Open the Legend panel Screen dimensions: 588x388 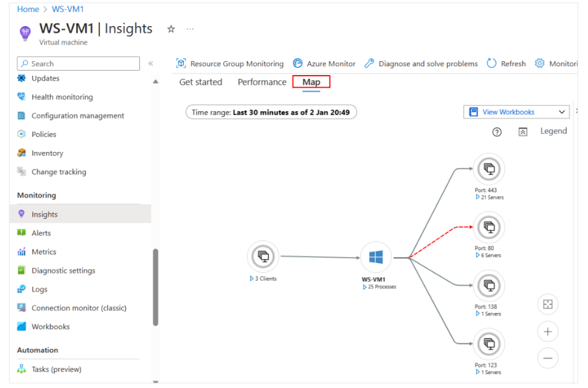[x=554, y=131]
